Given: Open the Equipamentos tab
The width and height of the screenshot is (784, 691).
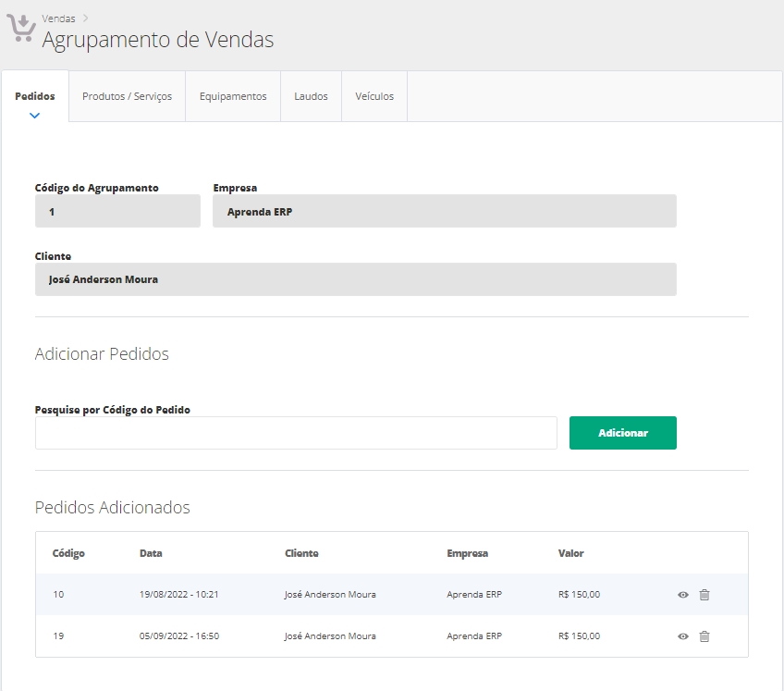Looking at the screenshot, I should [233, 96].
